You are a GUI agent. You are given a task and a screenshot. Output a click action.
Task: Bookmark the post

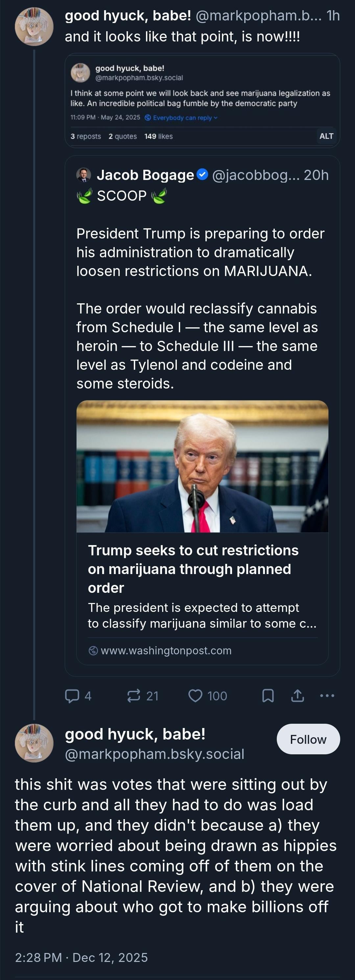click(x=268, y=696)
